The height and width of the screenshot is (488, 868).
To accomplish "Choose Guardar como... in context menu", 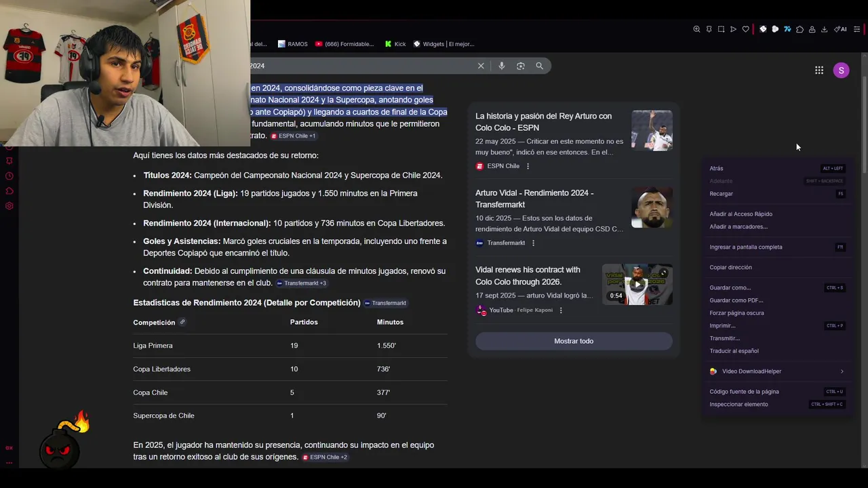I will coord(776,287).
